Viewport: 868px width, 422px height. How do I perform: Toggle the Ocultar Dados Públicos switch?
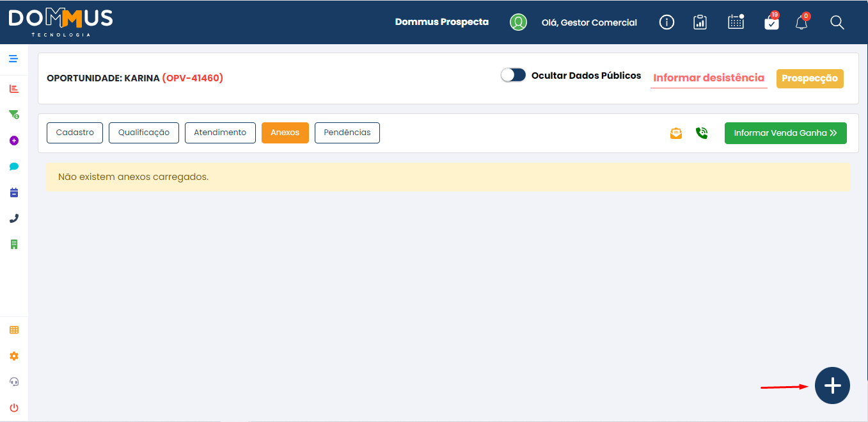[x=513, y=76]
